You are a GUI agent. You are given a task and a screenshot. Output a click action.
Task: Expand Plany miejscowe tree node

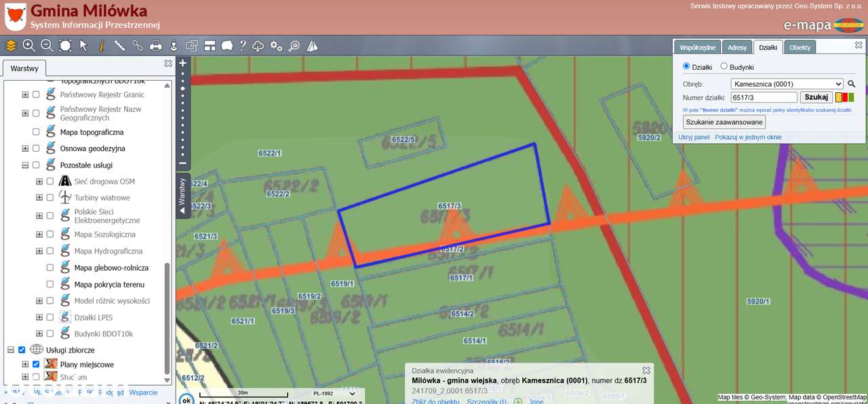pos(25,364)
